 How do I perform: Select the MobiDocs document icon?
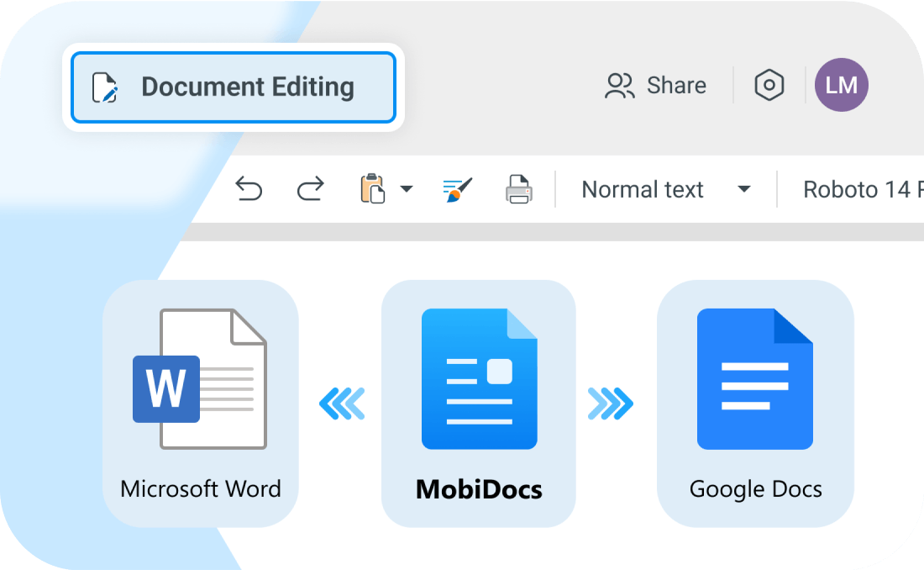tap(479, 379)
